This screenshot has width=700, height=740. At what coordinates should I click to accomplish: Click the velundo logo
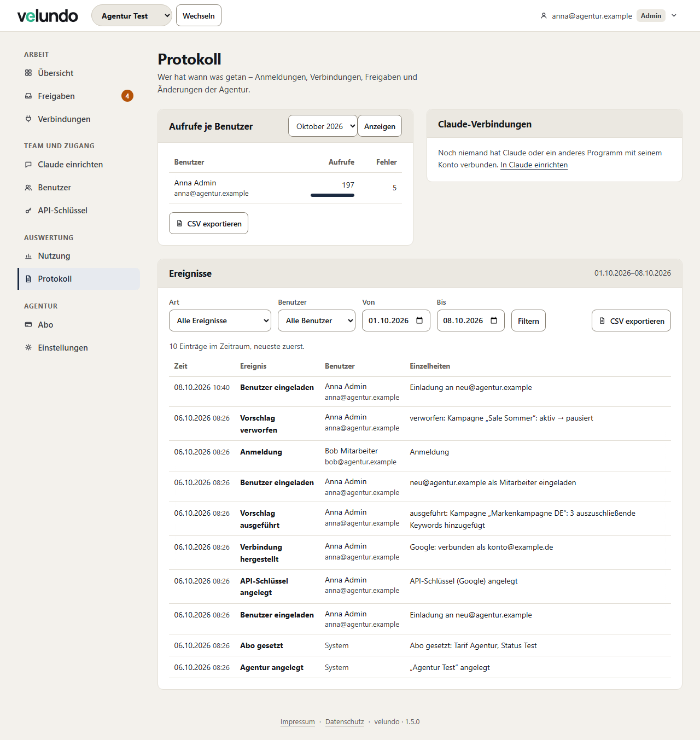pos(48,16)
